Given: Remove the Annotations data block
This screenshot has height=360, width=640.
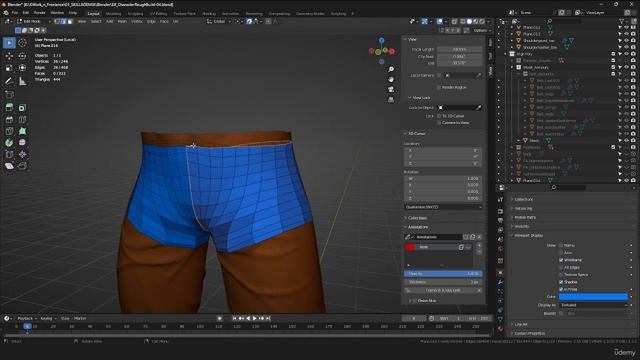Looking at the screenshot, I should [x=479, y=237].
